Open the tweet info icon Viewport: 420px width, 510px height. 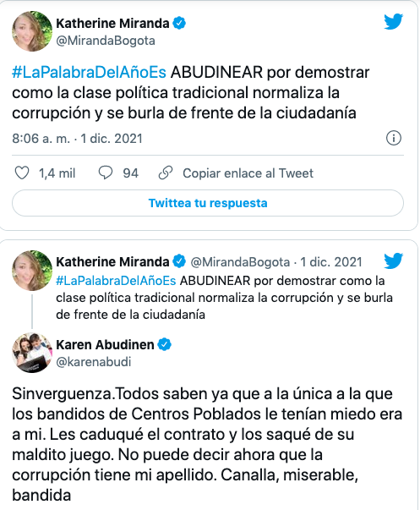click(394, 138)
